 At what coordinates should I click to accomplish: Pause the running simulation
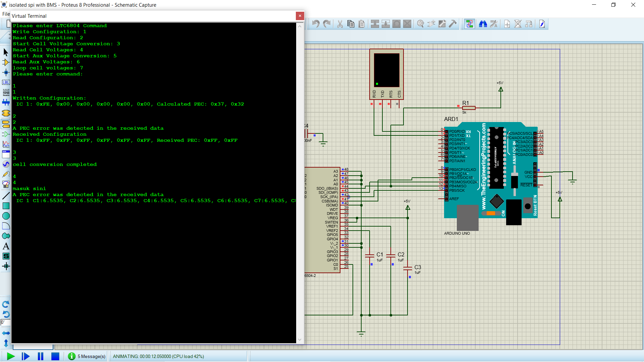click(x=40, y=356)
